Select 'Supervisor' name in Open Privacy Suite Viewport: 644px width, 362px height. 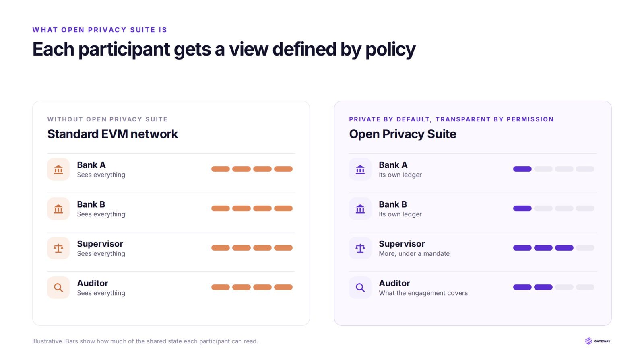pyautogui.click(x=402, y=244)
